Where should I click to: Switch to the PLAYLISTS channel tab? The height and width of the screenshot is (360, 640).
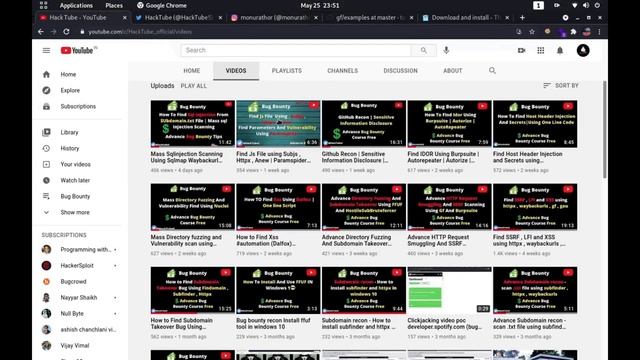pyautogui.click(x=287, y=71)
